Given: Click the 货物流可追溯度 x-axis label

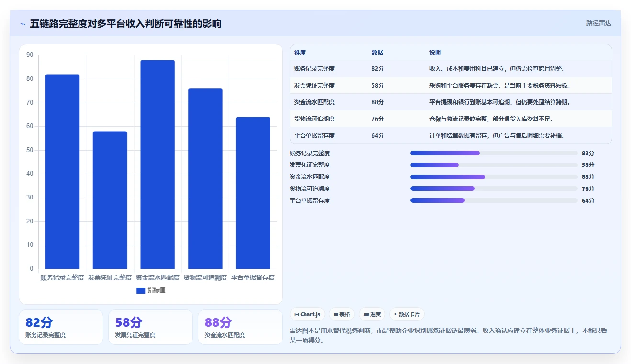Looking at the screenshot, I should pos(205,277).
